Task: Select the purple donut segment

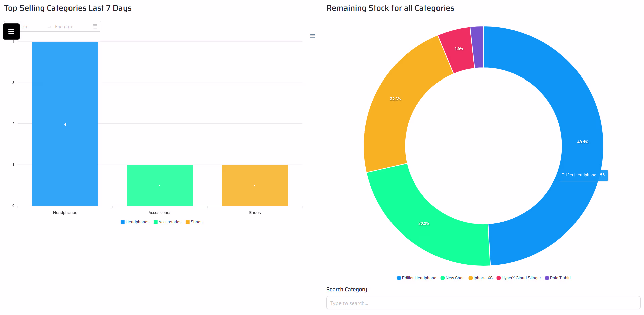Action: 477,47
